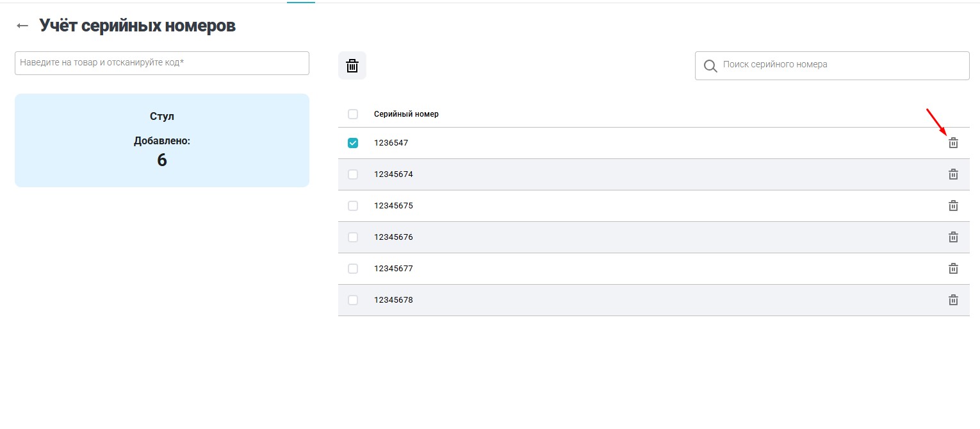Screen dimensions: 980x429
Task: Mark the checkbox for serial 12345678
Action: tap(353, 300)
